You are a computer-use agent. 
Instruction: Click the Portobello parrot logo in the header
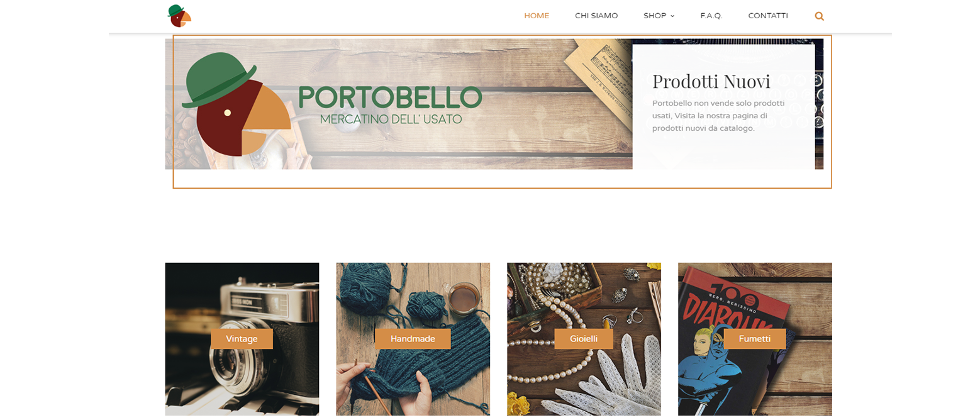tap(179, 16)
